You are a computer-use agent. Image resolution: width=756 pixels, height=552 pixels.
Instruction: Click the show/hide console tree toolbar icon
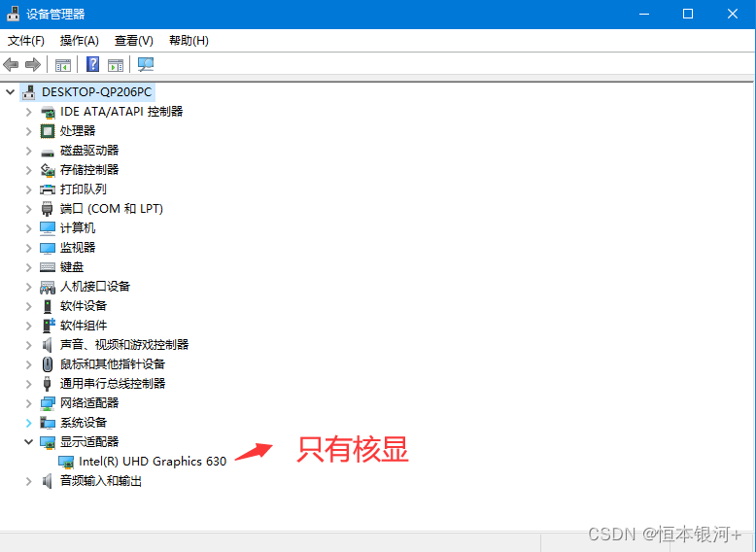tap(63, 64)
